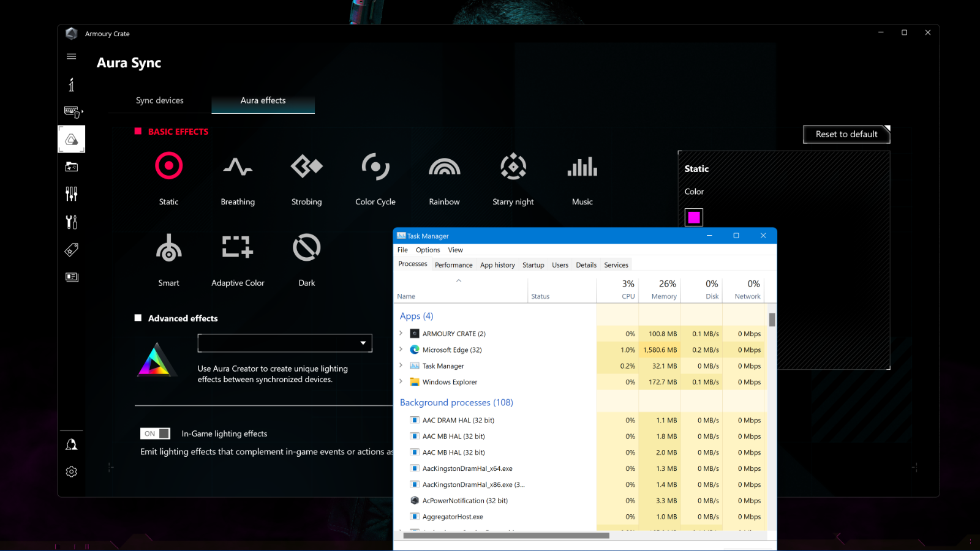
Task: Click the Task Manager horizontal scrollbar thumb
Action: coord(506,536)
